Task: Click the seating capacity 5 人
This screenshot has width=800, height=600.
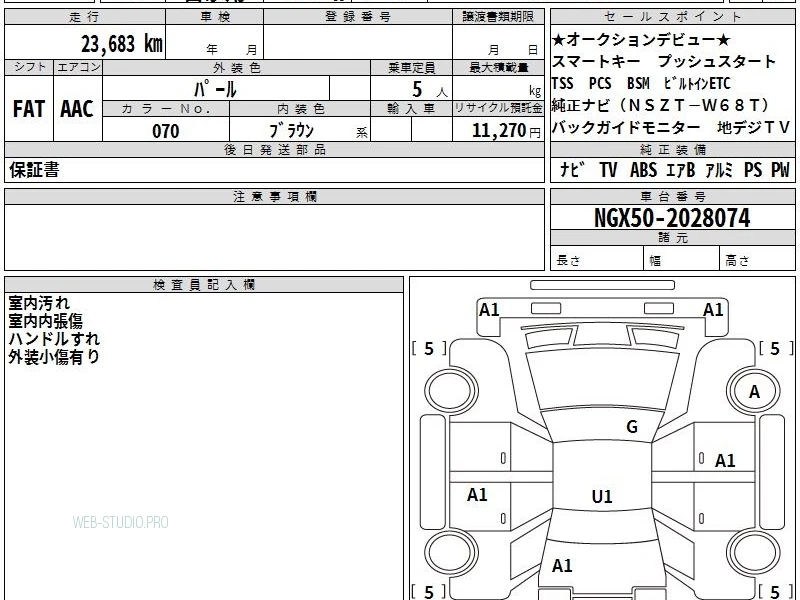Action: point(429,90)
